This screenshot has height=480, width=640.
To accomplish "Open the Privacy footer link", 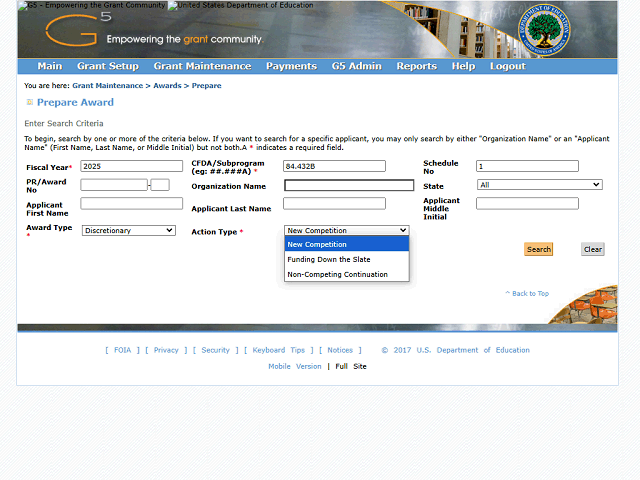I will [x=166, y=350].
